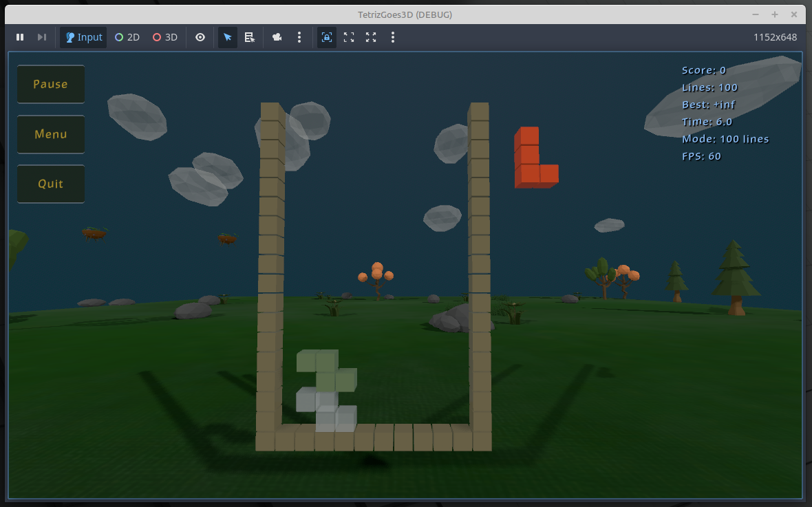Viewport: 812px width, 507px height.
Task: Click the 1152x648 resolution label
Action: click(776, 37)
